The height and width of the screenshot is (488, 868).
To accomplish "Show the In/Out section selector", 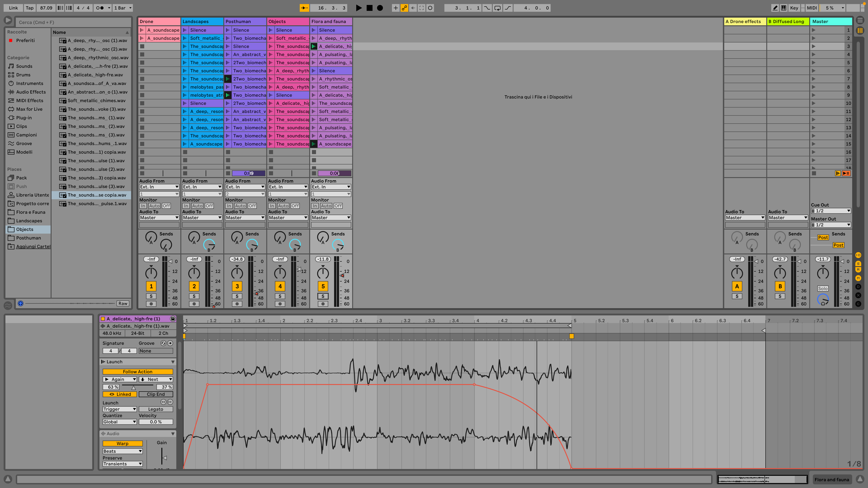I will pos(858,255).
